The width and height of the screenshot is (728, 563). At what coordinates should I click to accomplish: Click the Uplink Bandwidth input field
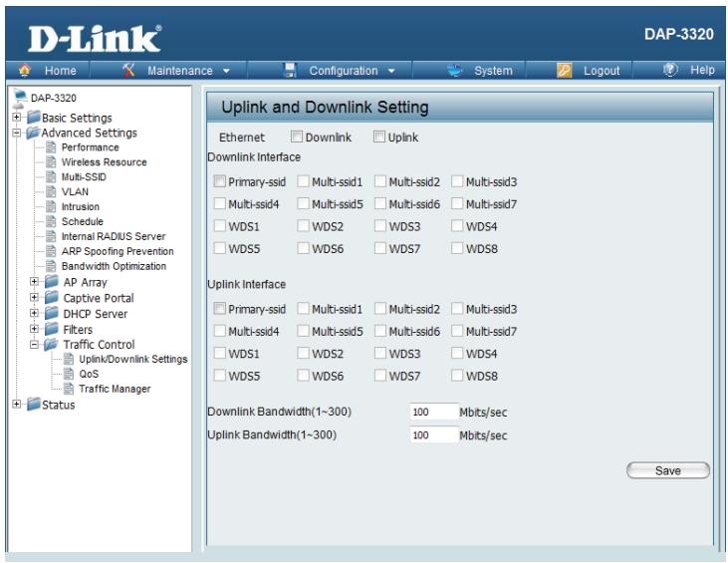click(x=434, y=434)
